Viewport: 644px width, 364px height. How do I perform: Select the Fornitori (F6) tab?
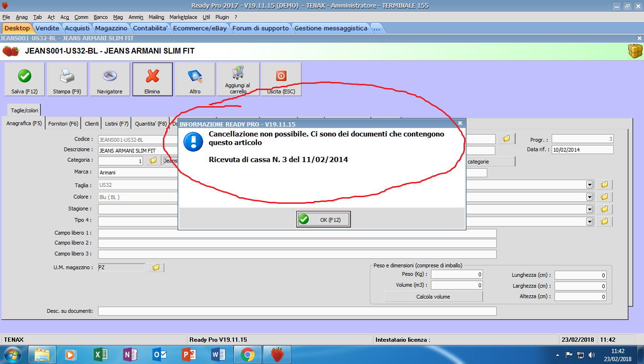point(63,124)
